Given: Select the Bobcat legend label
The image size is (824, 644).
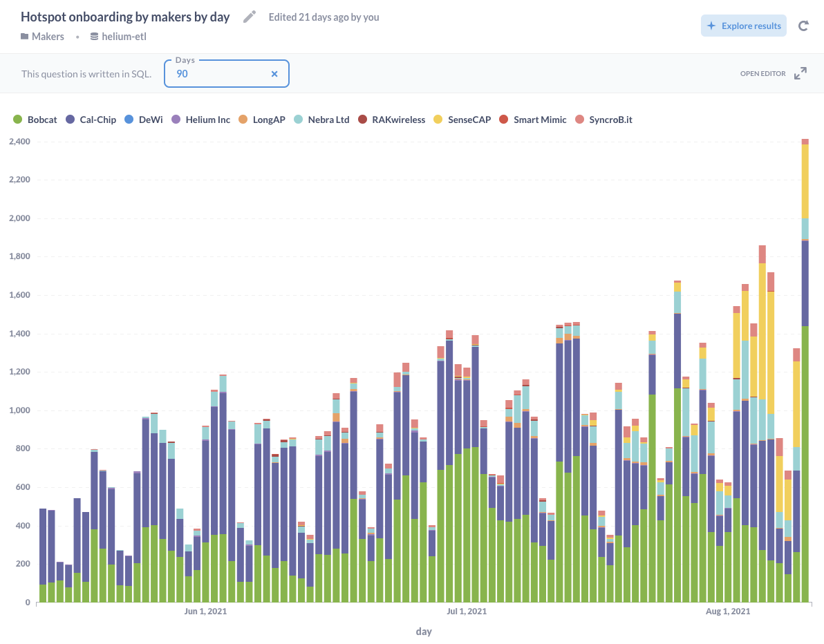Looking at the screenshot, I should coord(42,120).
